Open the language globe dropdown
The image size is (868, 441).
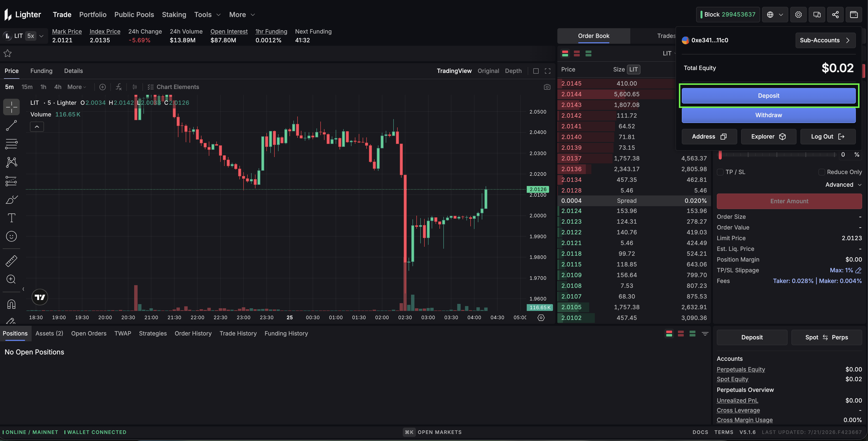(x=775, y=15)
